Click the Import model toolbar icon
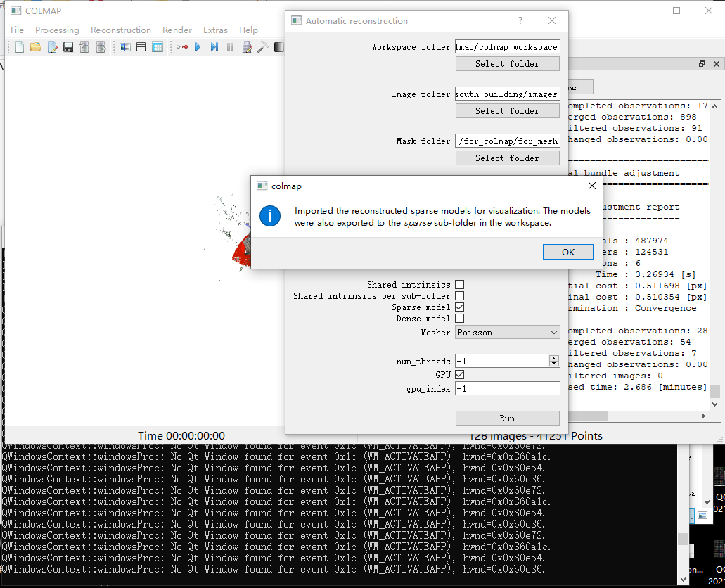This screenshot has height=588, width=725. (84, 47)
